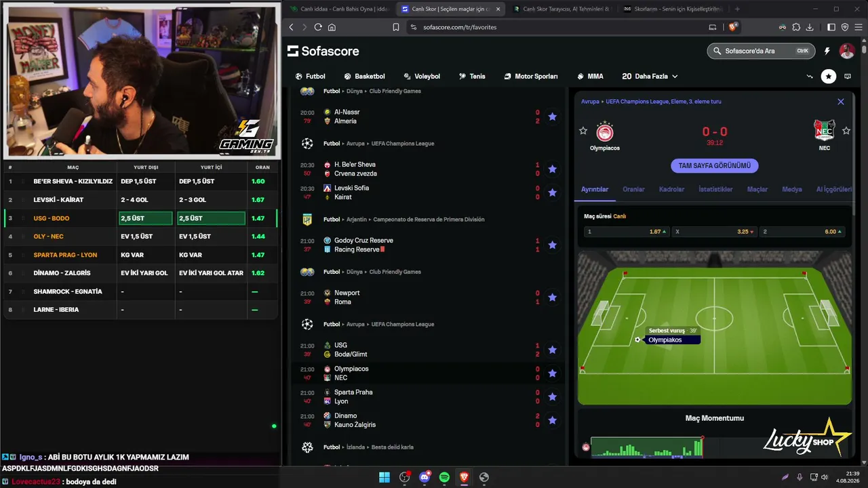
Task: Open a new browser tab
Action: pyautogui.click(x=737, y=9)
